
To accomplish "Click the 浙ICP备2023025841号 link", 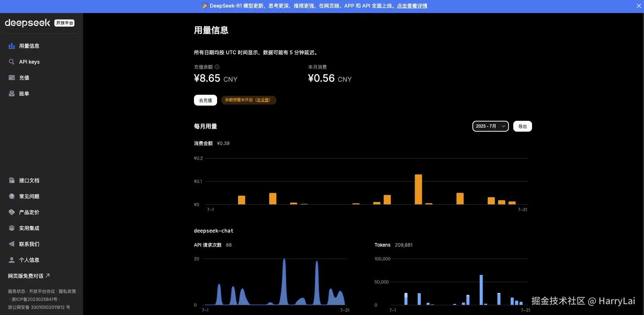I will tap(34, 299).
